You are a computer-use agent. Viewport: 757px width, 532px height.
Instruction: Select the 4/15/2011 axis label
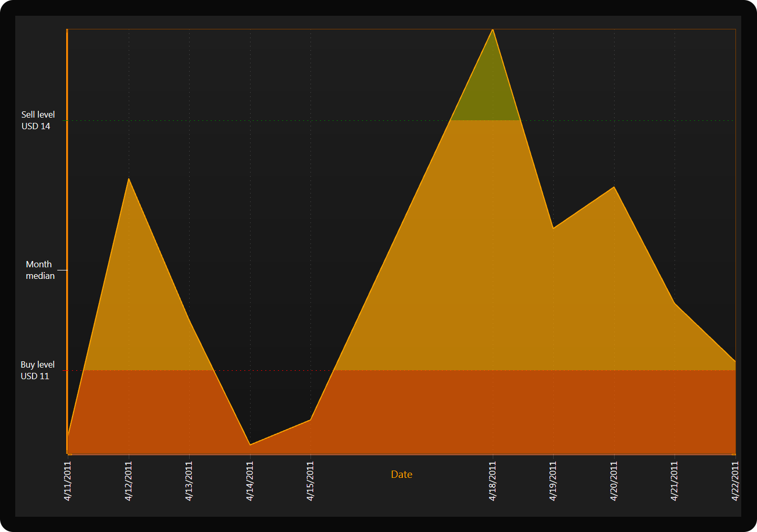coord(310,481)
